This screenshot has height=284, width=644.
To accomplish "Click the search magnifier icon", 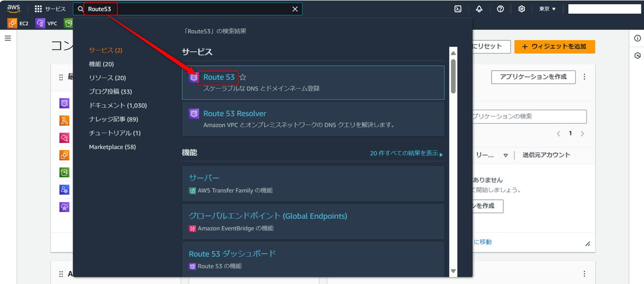I will pos(80,9).
